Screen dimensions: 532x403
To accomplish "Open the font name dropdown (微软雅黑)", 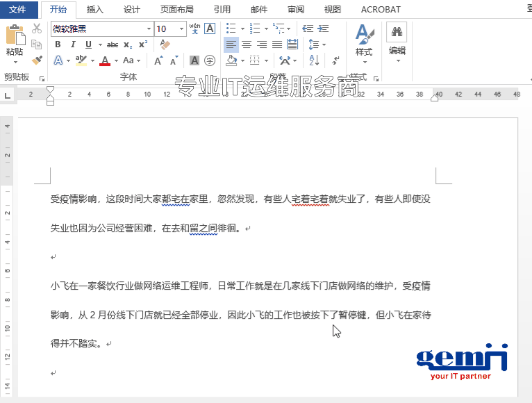I will coord(149,29).
